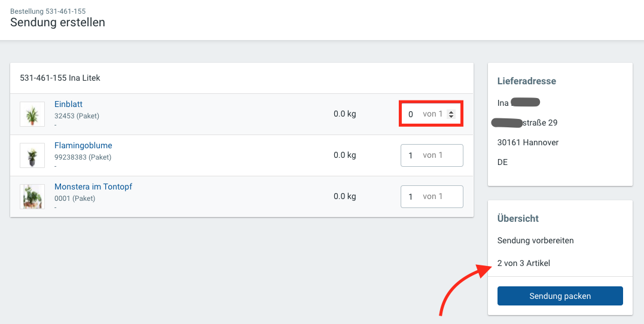Click the Übersicht panel heading

click(x=518, y=218)
